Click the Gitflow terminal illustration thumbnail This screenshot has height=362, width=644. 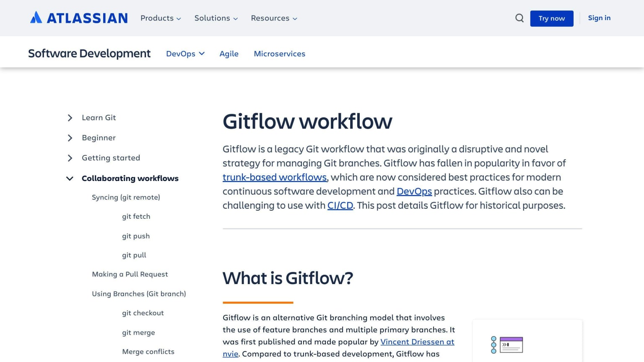pyautogui.click(x=507, y=345)
